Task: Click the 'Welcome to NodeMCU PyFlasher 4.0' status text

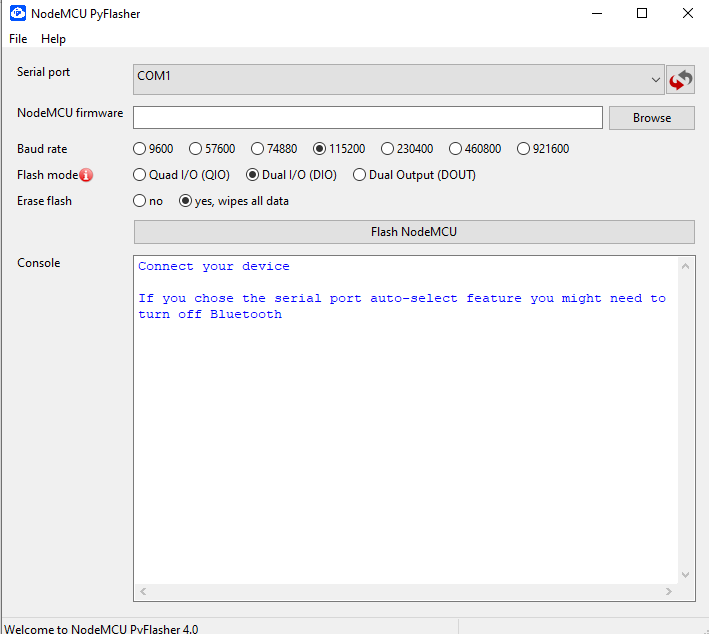Action: [101, 629]
